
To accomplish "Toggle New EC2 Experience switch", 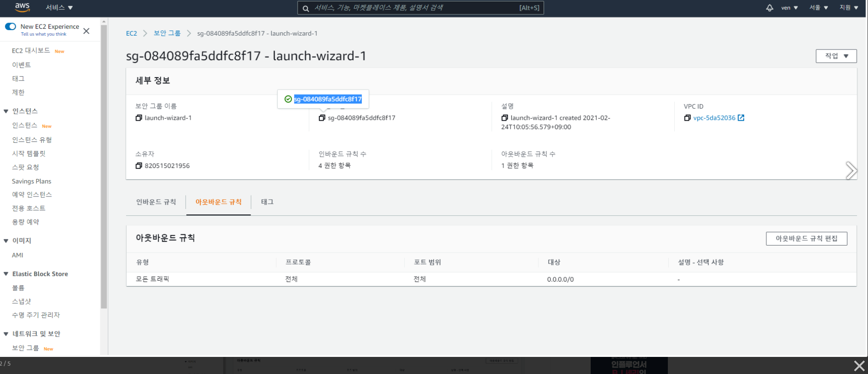I will [11, 26].
